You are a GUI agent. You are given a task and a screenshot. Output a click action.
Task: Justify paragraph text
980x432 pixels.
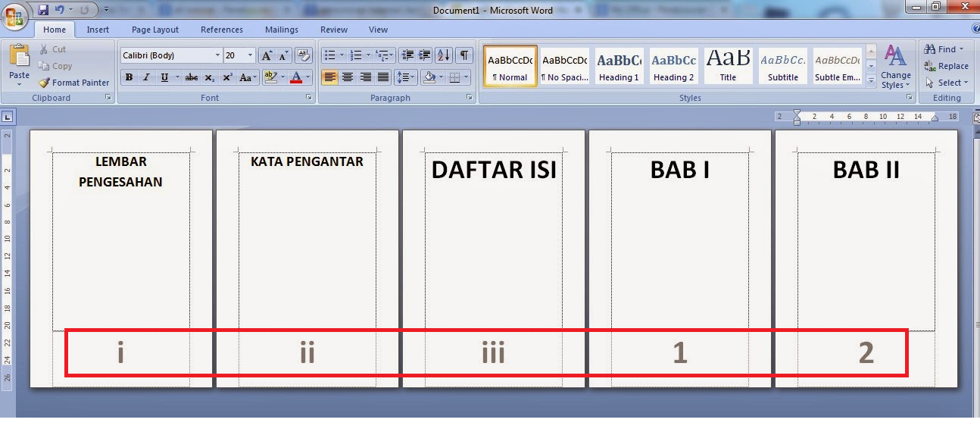click(x=383, y=77)
